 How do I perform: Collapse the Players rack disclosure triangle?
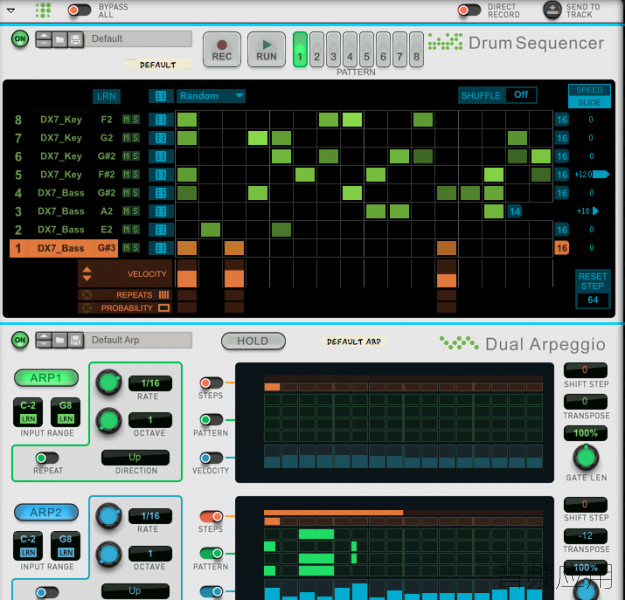[11, 11]
